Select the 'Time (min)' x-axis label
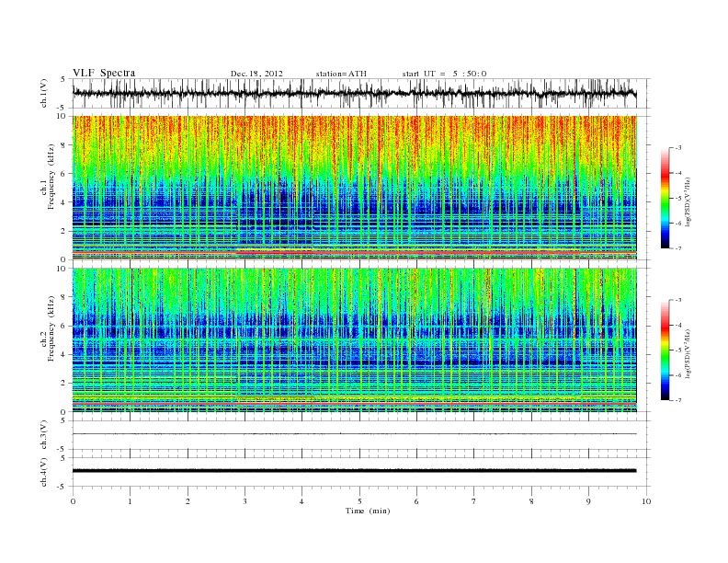 pyautogui.click(x=368, y=511)
